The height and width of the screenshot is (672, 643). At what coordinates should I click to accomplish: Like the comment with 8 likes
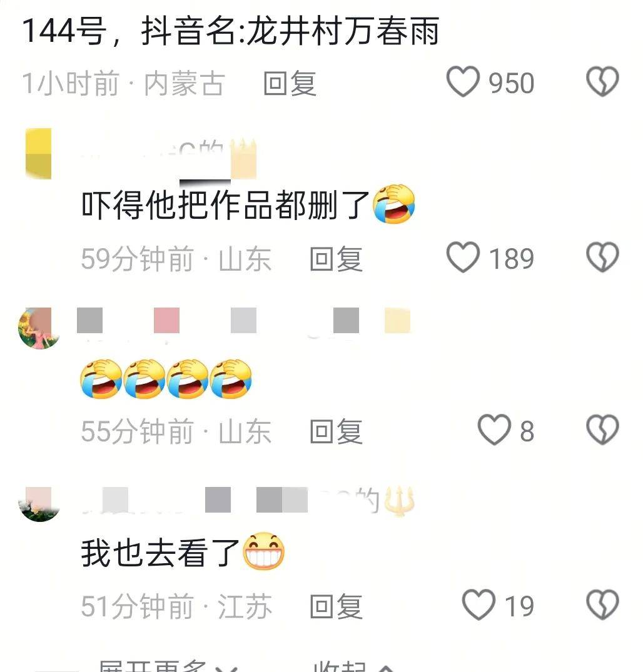(494, 430)
